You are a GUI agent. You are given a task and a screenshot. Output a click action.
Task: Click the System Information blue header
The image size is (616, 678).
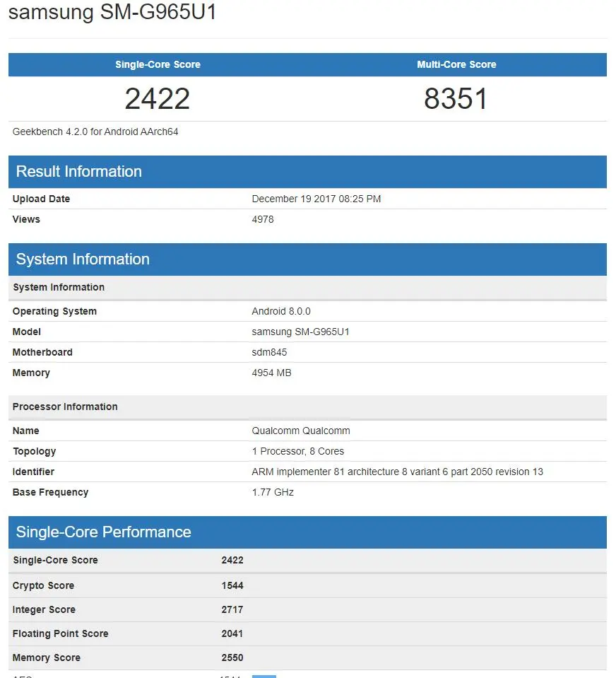pos(307,259)
